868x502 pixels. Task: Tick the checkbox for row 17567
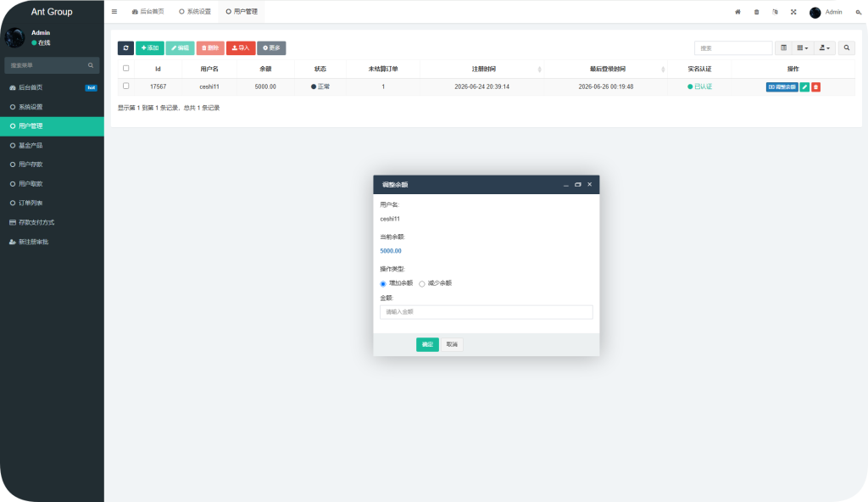(125, 86)
